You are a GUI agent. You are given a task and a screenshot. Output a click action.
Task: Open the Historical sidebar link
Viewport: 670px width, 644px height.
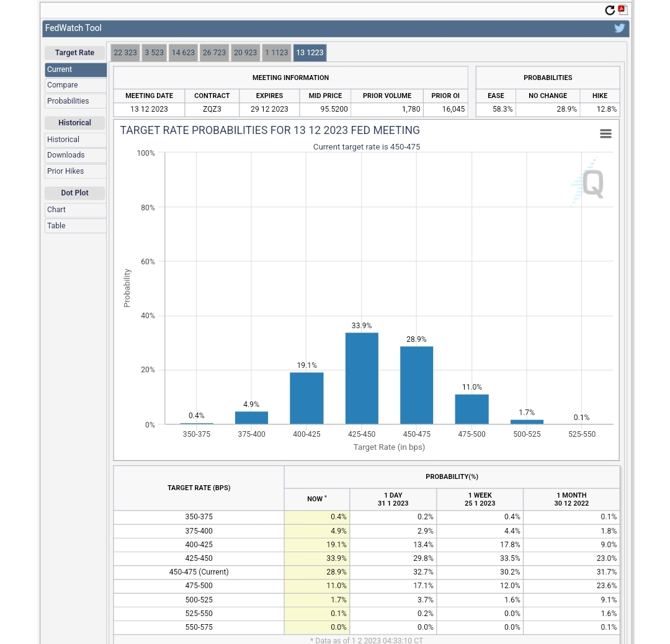pyautogui.click(x=76, y=140)
